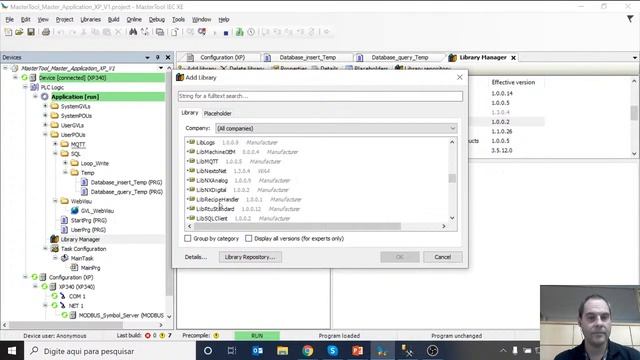
Task: Expand the Loop_Write folder
Action: coord(65,163)
